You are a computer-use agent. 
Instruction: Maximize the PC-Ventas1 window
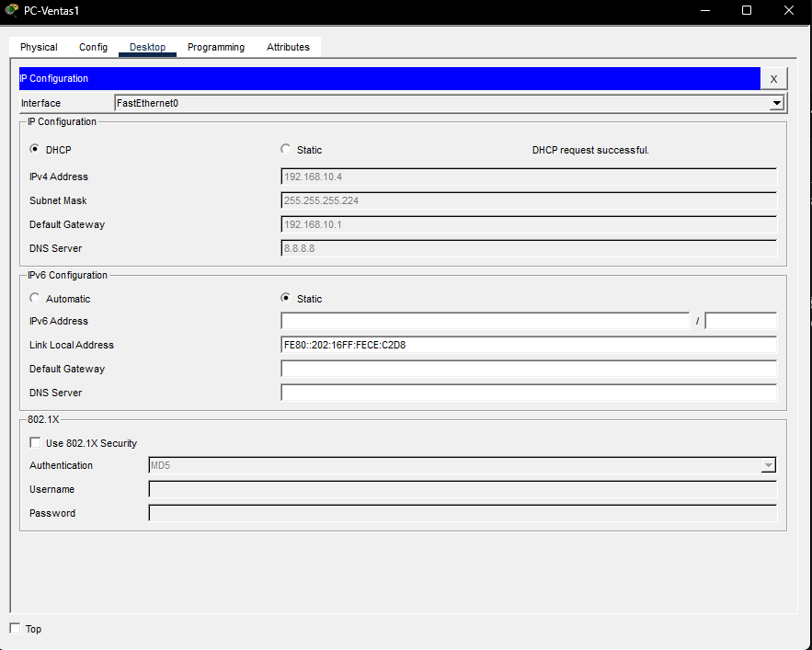[x=747, y=10]
